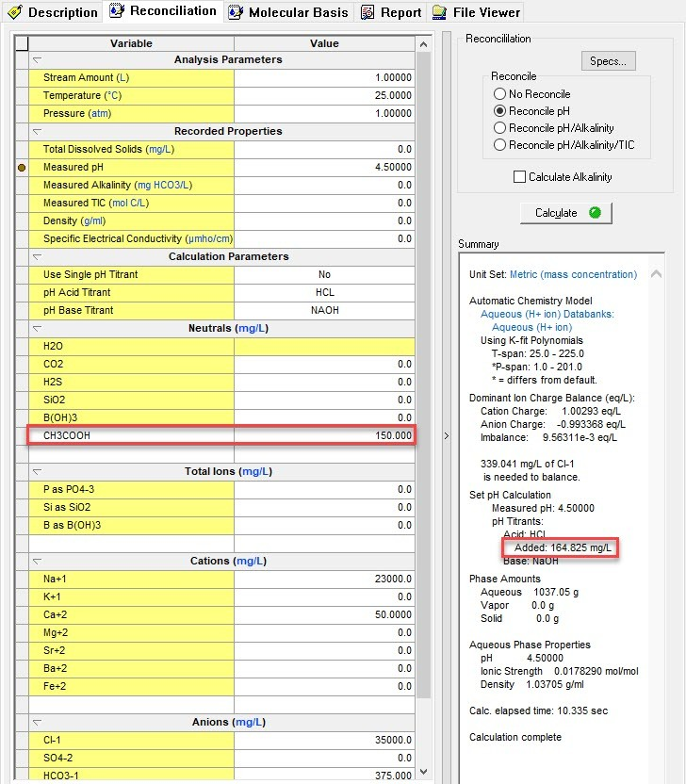Click the Reconciliation tab flask icon

tap(117, 11)
